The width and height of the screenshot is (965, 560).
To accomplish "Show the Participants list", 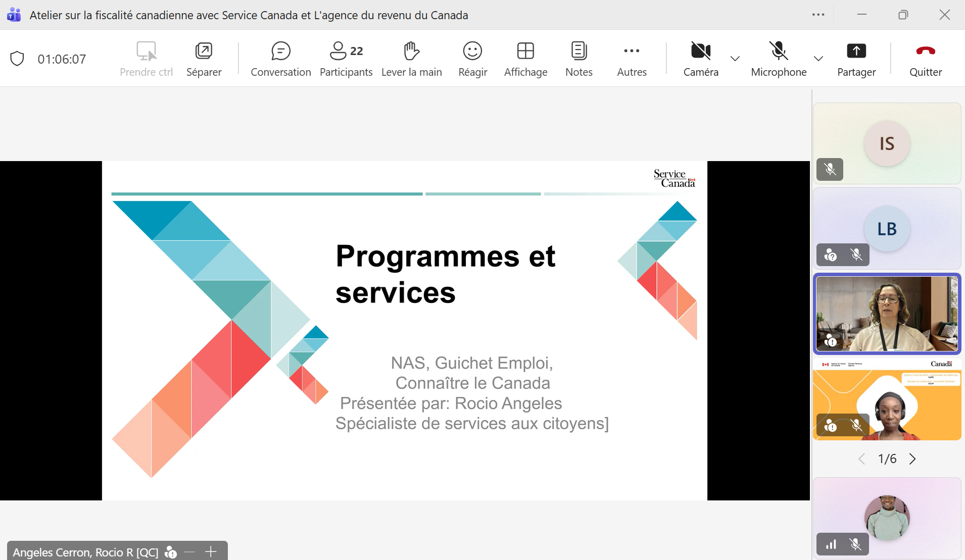I will 346,59.
